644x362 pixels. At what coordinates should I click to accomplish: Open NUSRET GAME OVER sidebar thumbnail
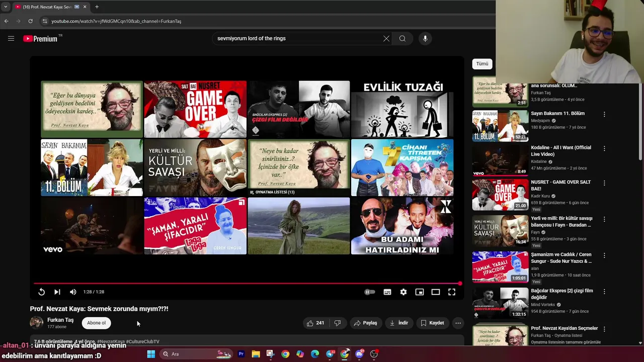500,194
